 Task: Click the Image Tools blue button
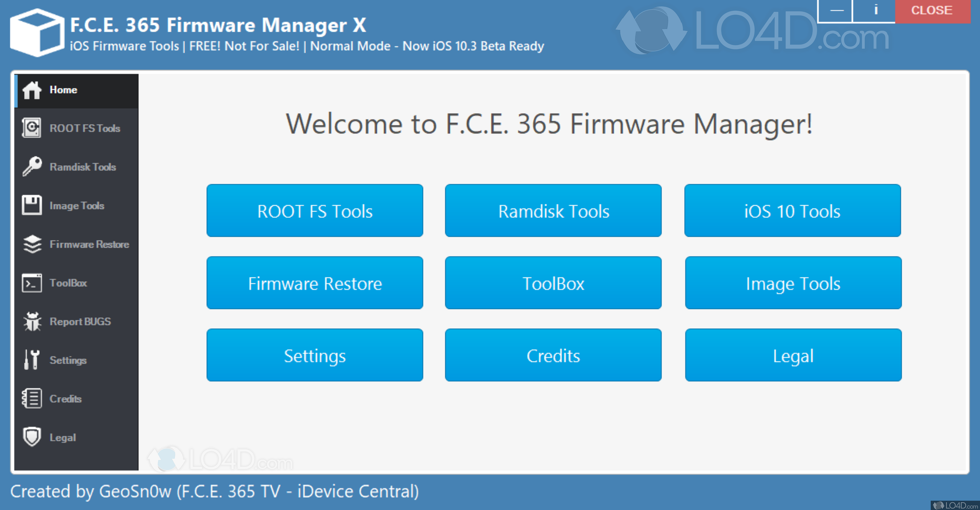pyautogui.click(x=793, y=283)
